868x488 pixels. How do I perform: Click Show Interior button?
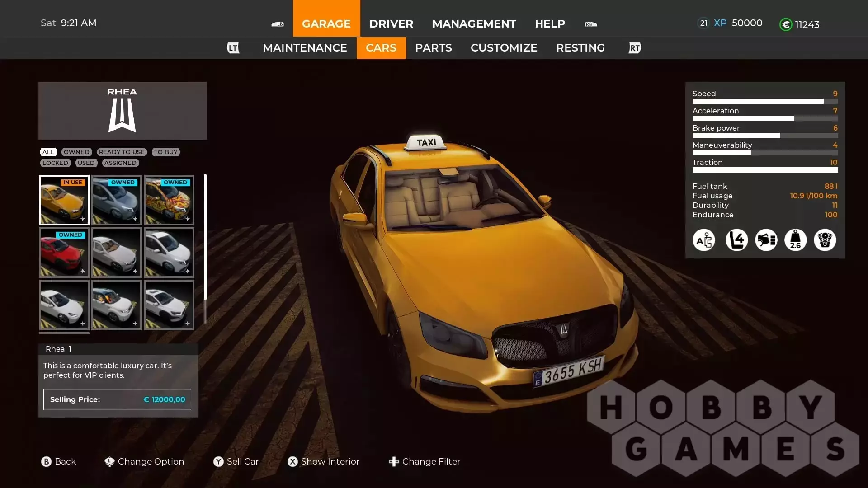tap(324, 461)
